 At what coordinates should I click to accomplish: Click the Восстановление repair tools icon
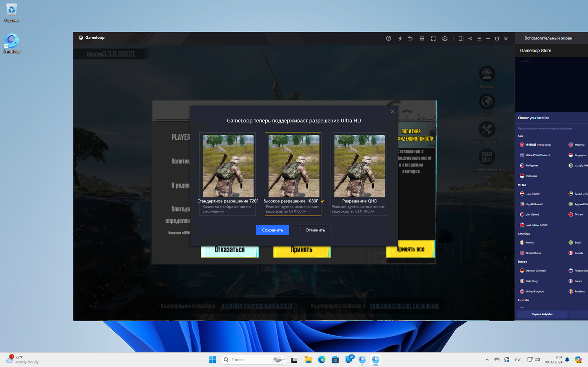coord(487,129)
